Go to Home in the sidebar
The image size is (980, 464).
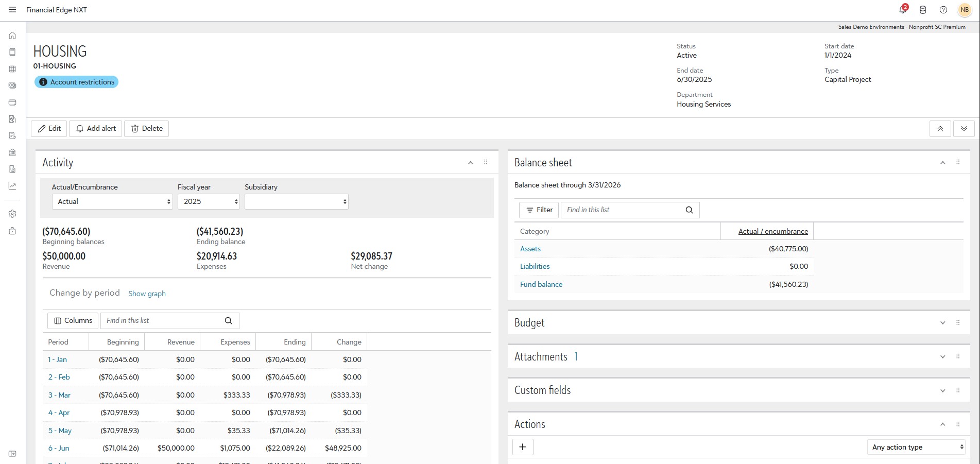click(x=12, y=36)
